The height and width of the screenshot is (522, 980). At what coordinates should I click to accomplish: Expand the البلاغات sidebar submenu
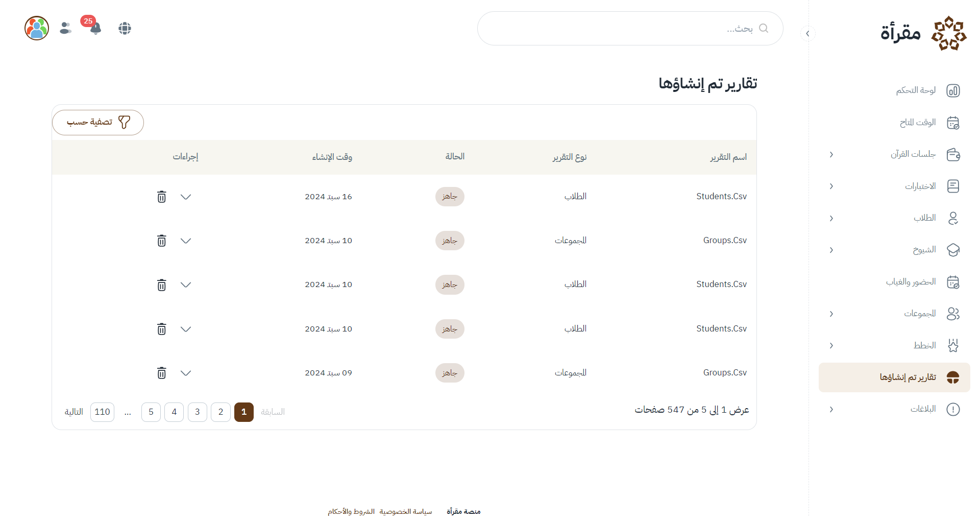[831, 409]
